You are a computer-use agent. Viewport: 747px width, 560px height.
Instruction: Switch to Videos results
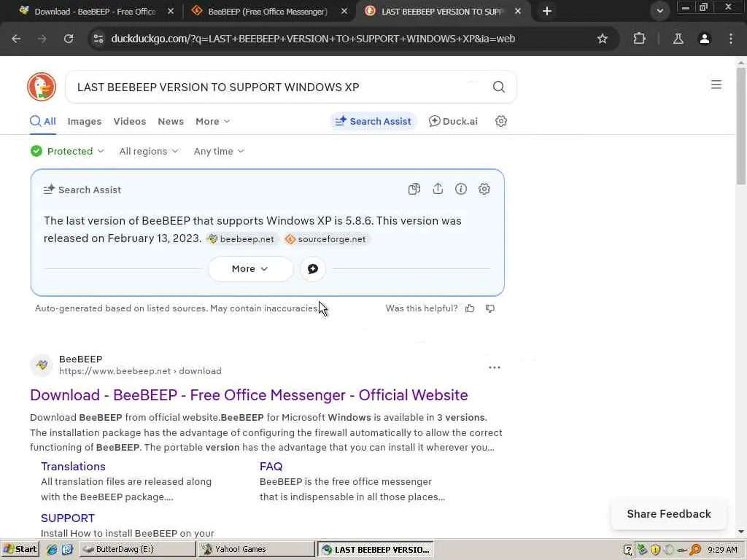click(x=130, y=122)
